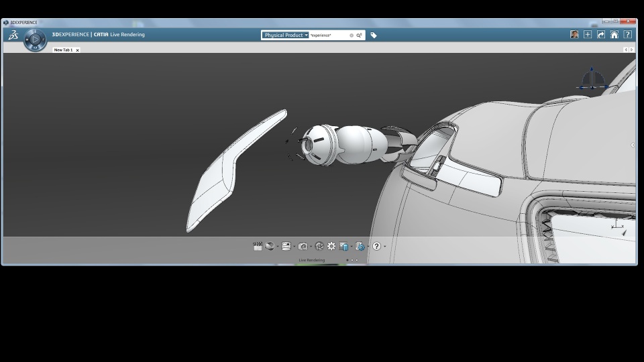Click the next tab arrow in the tab bar
The image size is (644, 362).
632,50
